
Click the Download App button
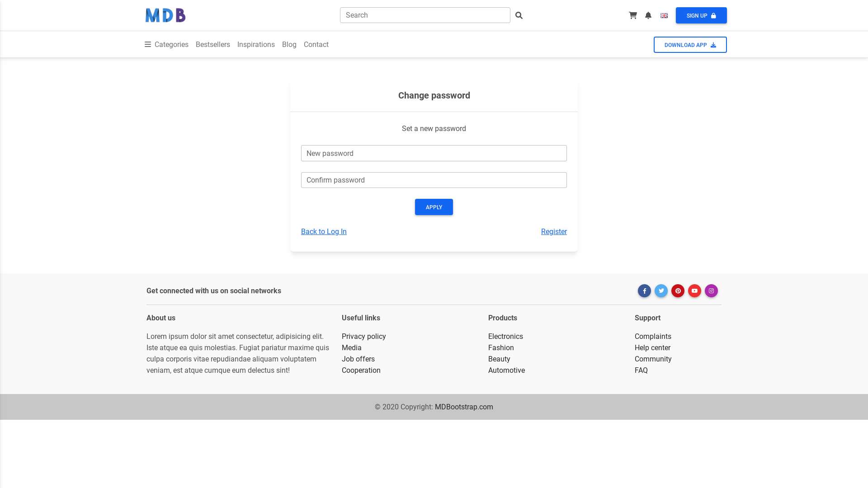pyautogui.click(x=690, y=45)
